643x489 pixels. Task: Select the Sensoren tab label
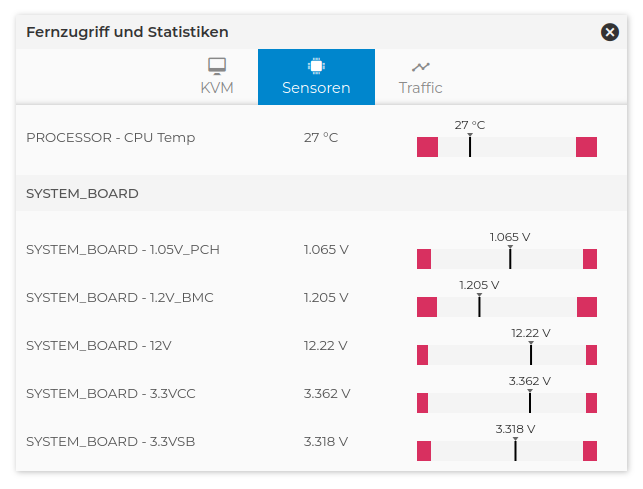316,88
